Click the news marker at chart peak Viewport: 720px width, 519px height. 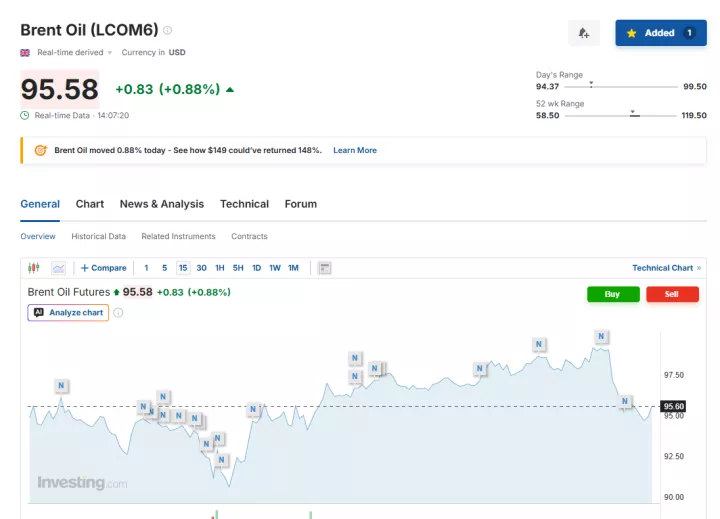601,337
